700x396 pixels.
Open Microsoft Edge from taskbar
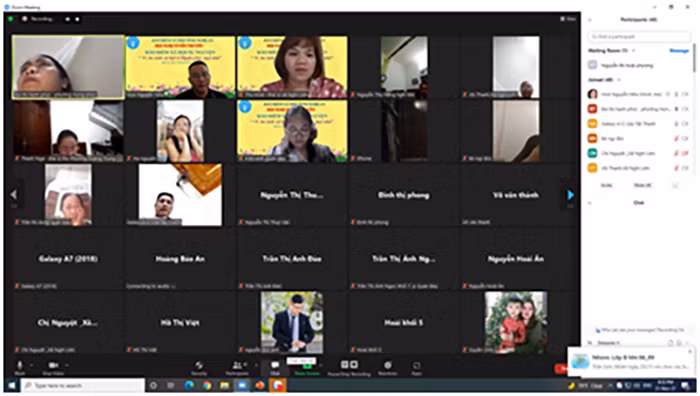[x=189, y=385]
